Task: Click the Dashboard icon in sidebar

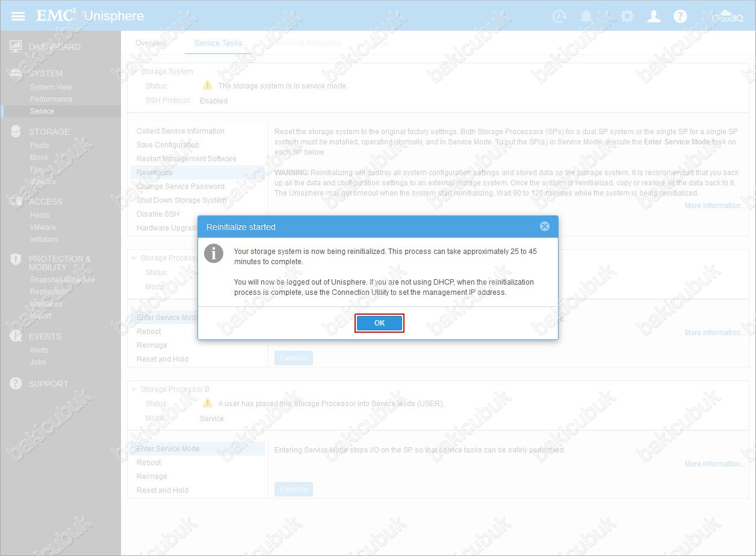Action: pos(16,47)
